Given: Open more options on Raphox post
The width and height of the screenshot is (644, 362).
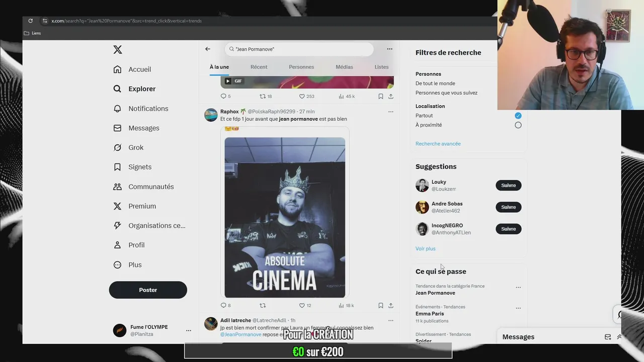Looking at the screenshot, I should point(391,112).
